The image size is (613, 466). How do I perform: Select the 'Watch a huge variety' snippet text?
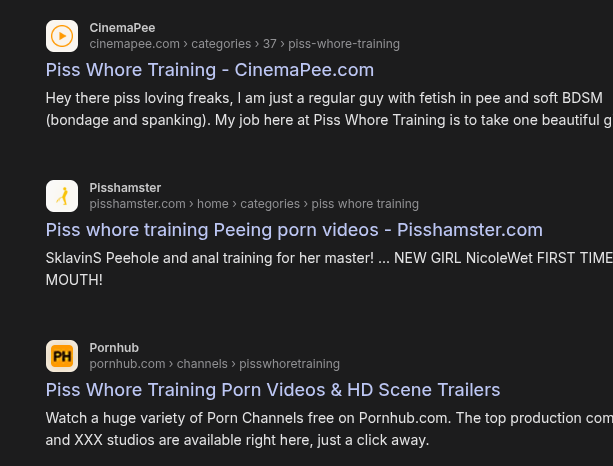329,429
